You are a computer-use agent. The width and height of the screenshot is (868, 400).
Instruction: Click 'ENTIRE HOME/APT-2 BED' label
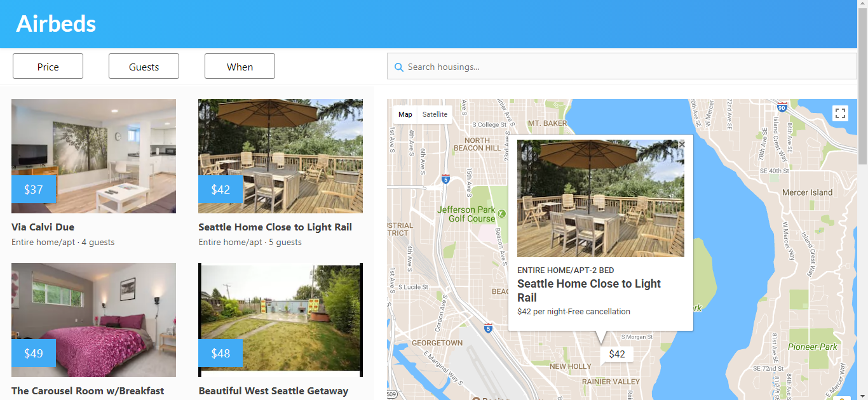click(566, 270)
